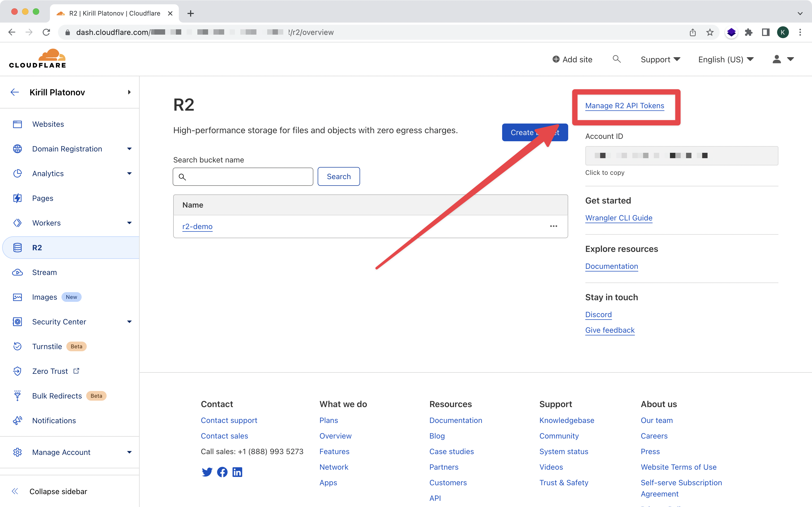Select the Security Center icon

click(17, 322)
